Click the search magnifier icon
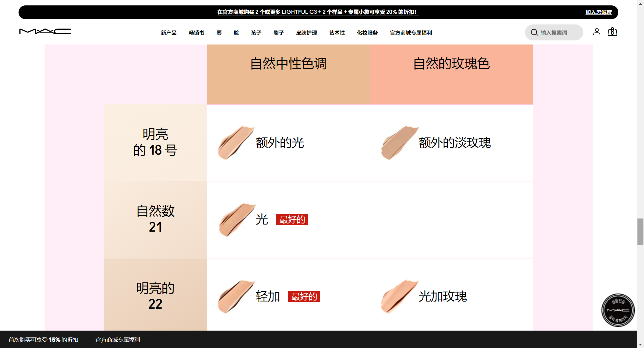Viewport: 644px width, 348px height. tap(534, 33)
